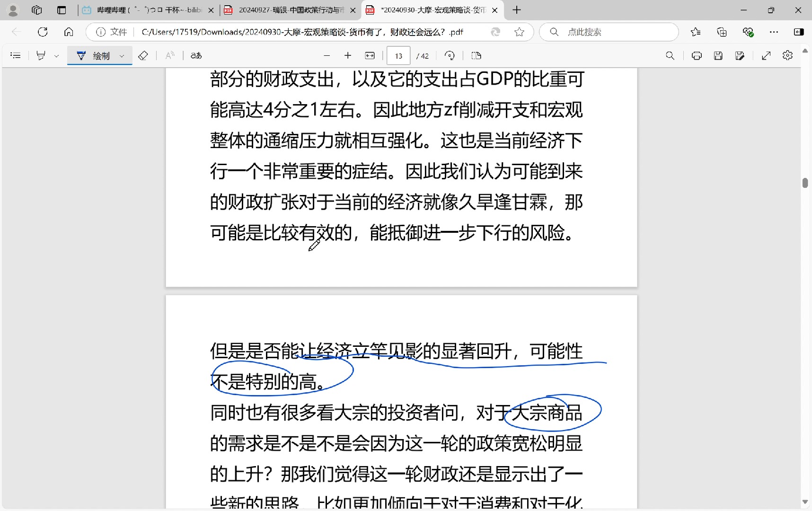The width and height of the screenshot is (812, 511).
Task: Click the translate (aあ) icon
Action: 196,56
